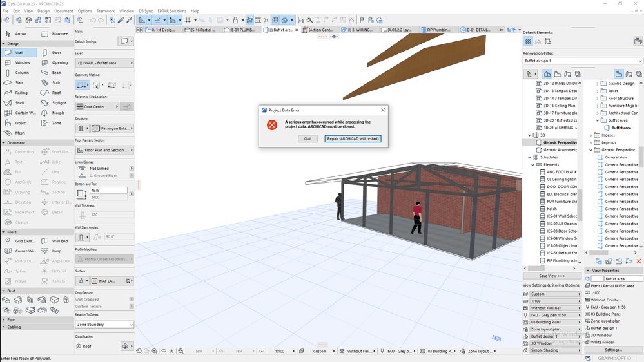Toggle the grid snap toolbar button
The height and width of the screenshot is (362, 644).
click(188, 21)
